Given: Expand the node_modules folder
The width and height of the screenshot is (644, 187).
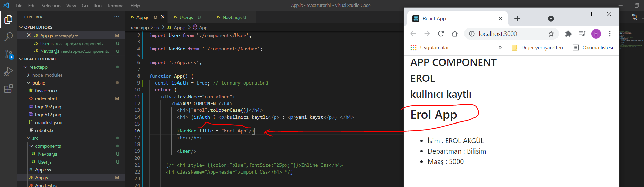Looking at the screenshot, I should [x=47, y=75].
